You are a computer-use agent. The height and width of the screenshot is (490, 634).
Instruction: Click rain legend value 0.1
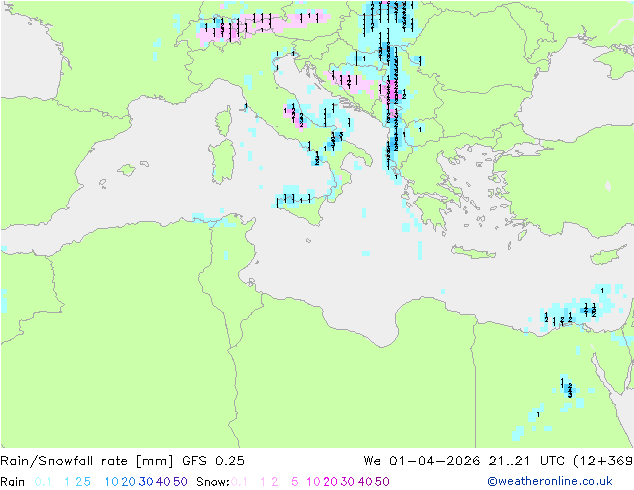tap(43, 482)
